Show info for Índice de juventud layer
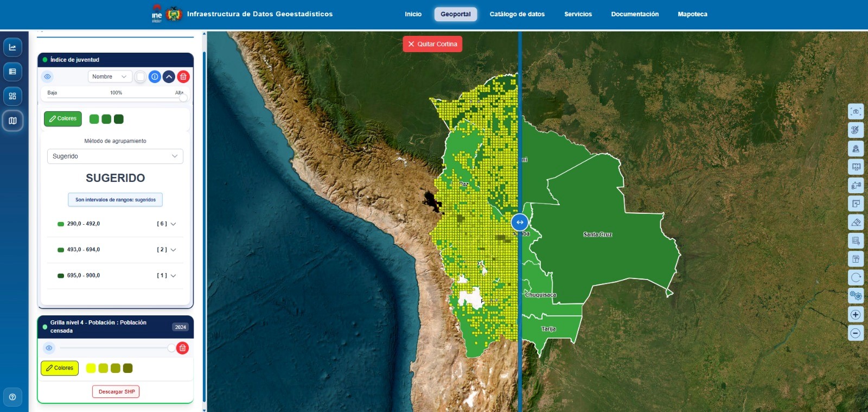 (155, 77)
